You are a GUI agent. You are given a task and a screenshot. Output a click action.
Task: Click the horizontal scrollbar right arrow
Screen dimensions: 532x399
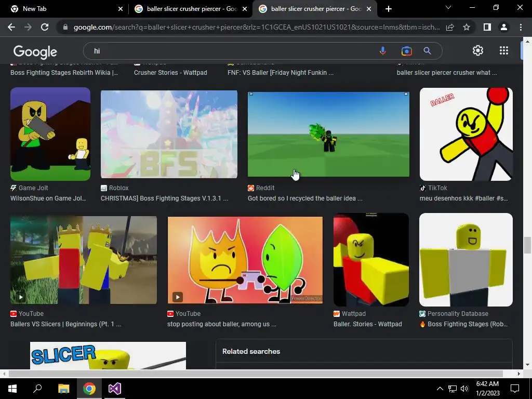pyautogui.click(x=518, y=374)
